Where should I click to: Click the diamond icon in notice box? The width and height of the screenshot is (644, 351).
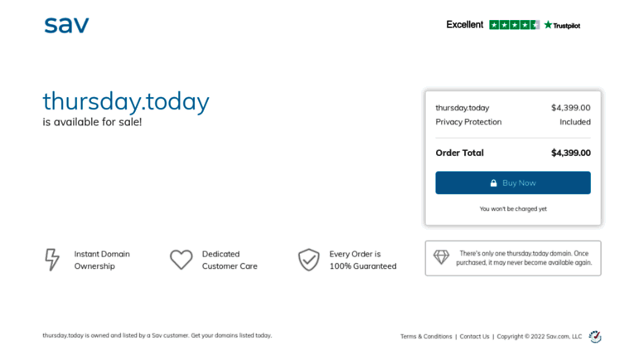coord(441,257)
